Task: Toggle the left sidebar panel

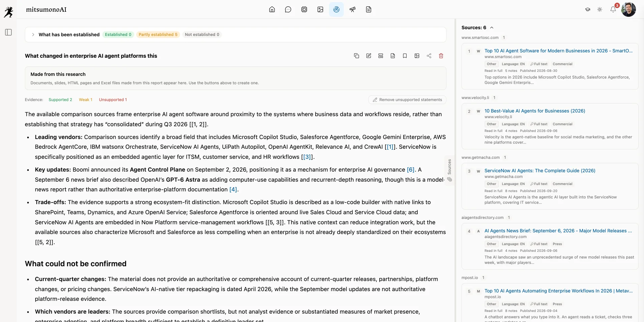Action: pos(9,32)
